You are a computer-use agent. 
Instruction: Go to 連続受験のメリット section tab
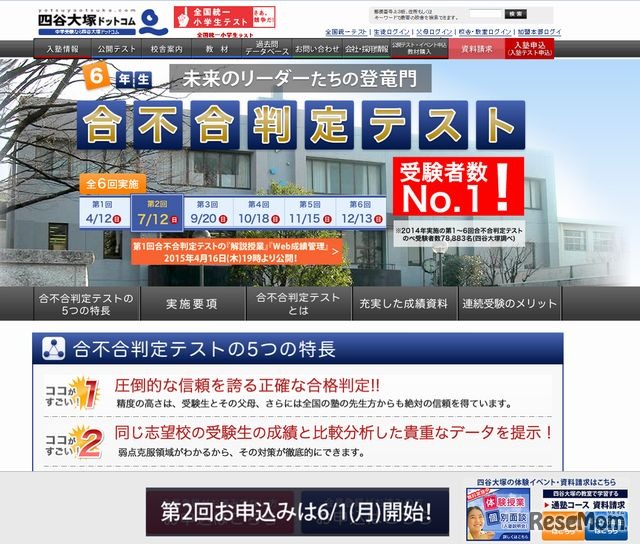pos(510,304)
